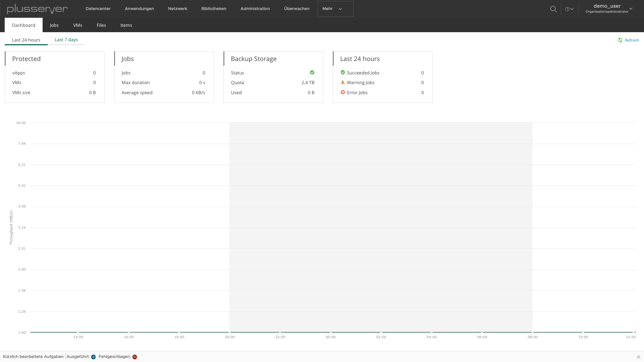Click the Refresh button in top right
Screen dimensions: 644x362
629,40
